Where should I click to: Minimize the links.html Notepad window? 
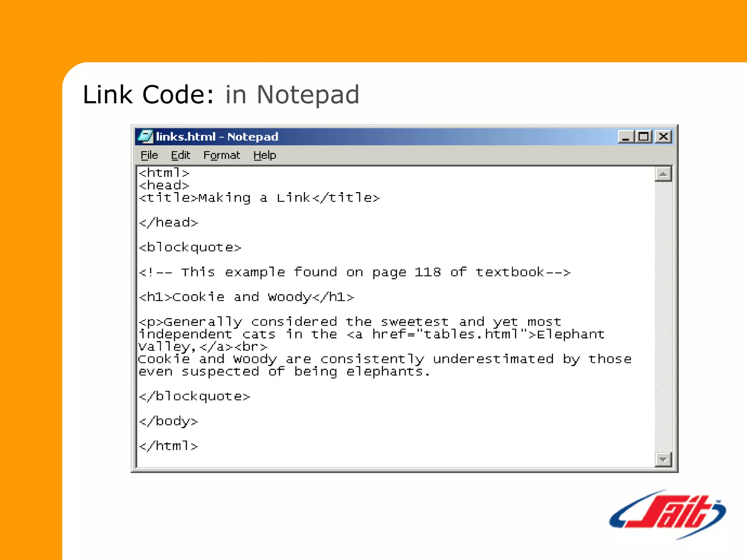[626, 137]
